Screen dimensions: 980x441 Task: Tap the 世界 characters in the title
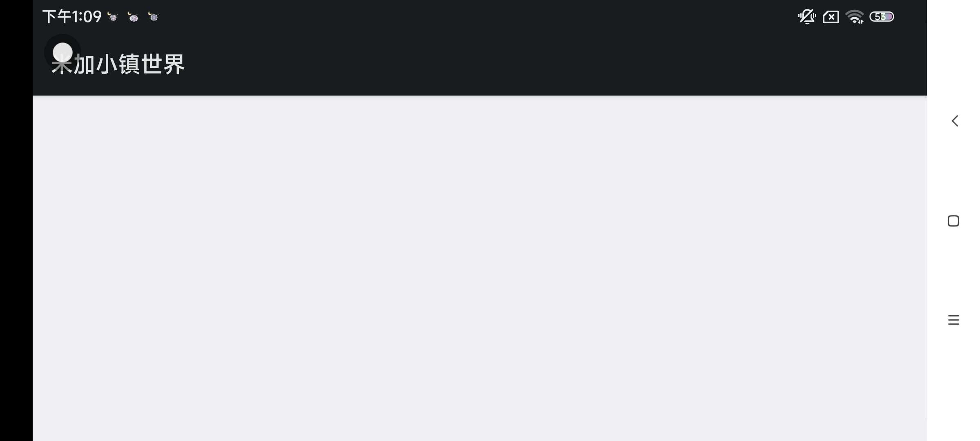click(163, 65)
